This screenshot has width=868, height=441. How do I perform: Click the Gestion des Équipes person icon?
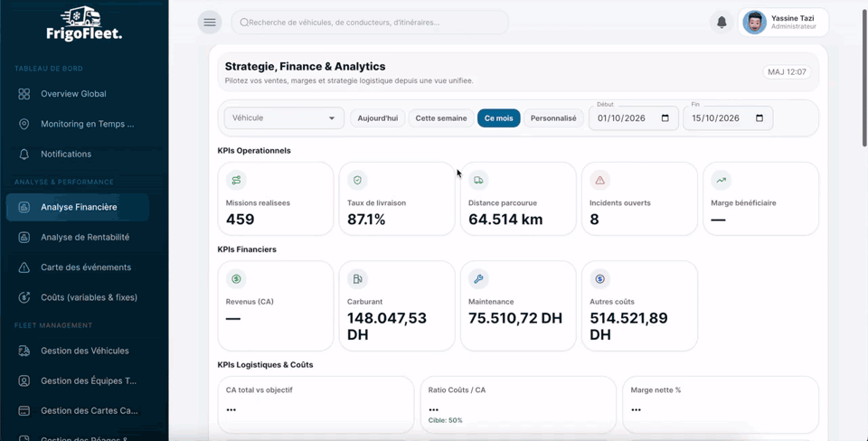tap(24, 381)
